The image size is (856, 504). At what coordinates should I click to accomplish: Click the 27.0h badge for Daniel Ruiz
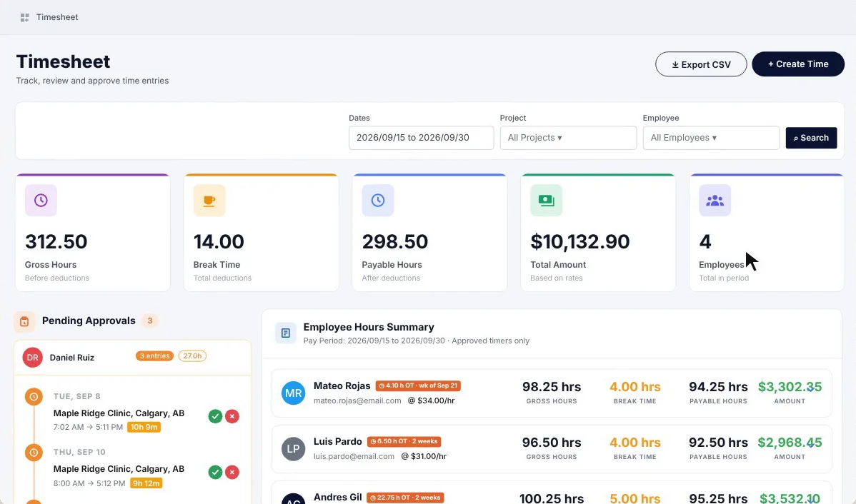pos(192,356)
